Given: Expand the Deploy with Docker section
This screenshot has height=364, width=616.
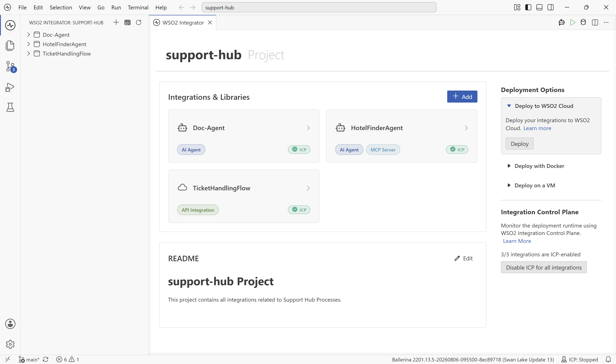Looking at the screenshot, I should 509,166.
